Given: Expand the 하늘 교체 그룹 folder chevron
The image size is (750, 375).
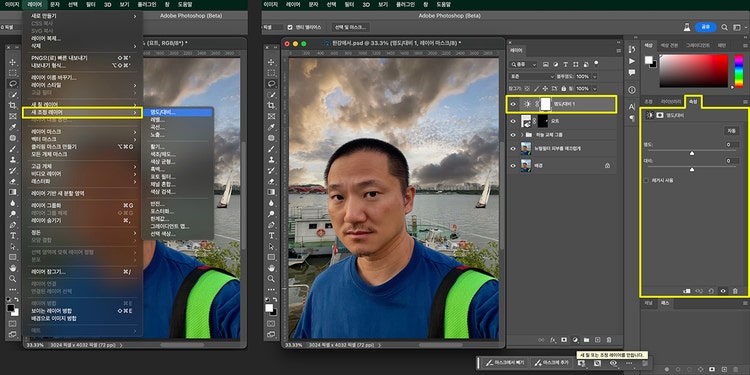Looking at the screenshot, I should pos(522,134).
